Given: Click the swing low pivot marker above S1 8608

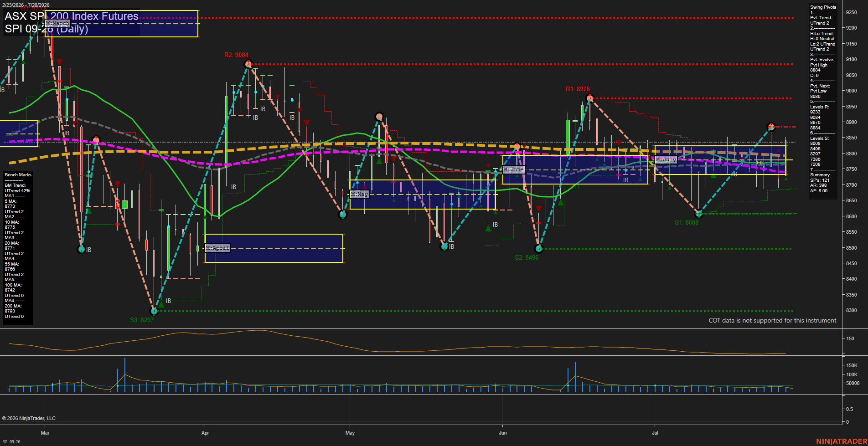Looking at the screenshot, I should point(698,213).
